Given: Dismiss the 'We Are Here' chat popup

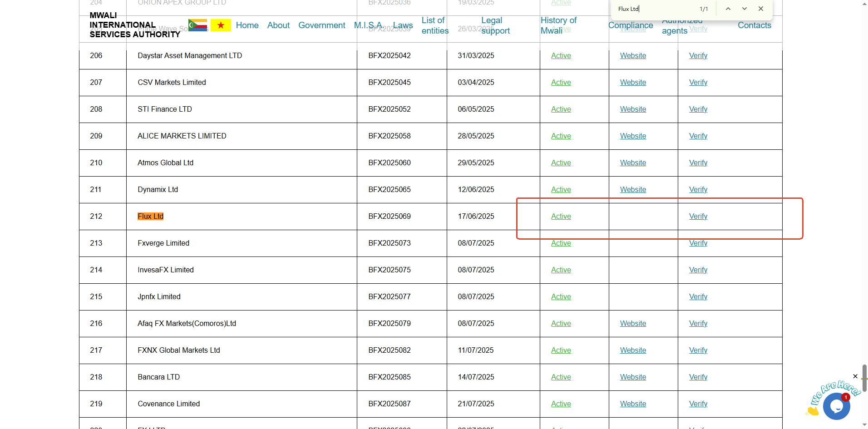Looking at the screenshot, I should [x=855, y=376].
